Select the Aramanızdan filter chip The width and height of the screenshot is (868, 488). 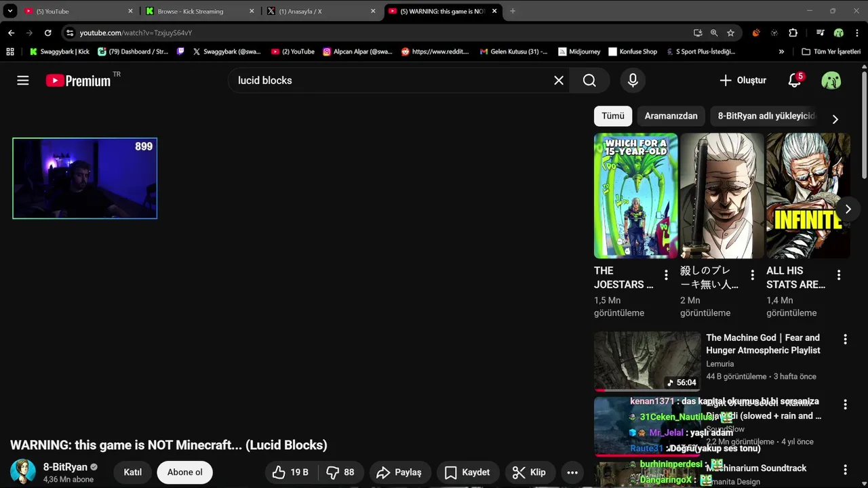(671, 116)
